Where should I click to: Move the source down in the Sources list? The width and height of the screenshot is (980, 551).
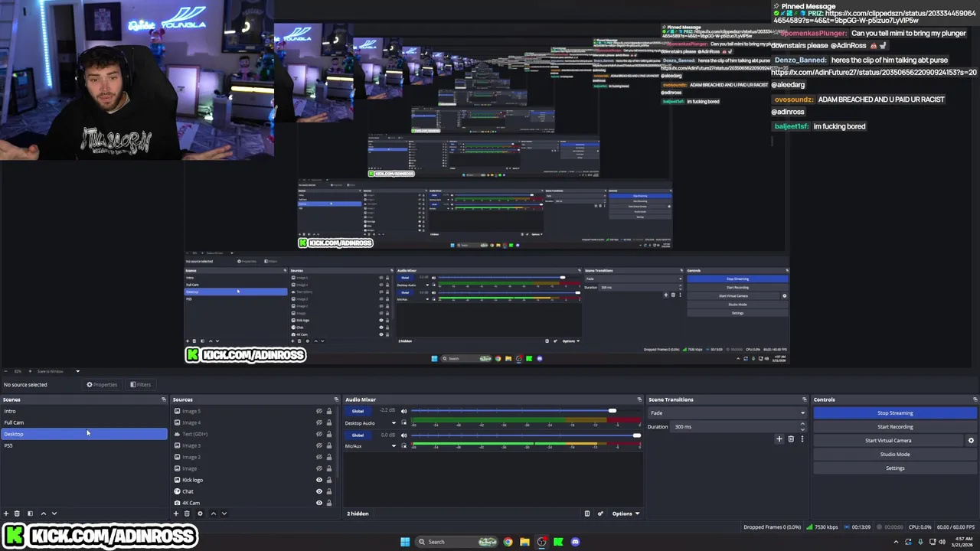click(224, 514)
